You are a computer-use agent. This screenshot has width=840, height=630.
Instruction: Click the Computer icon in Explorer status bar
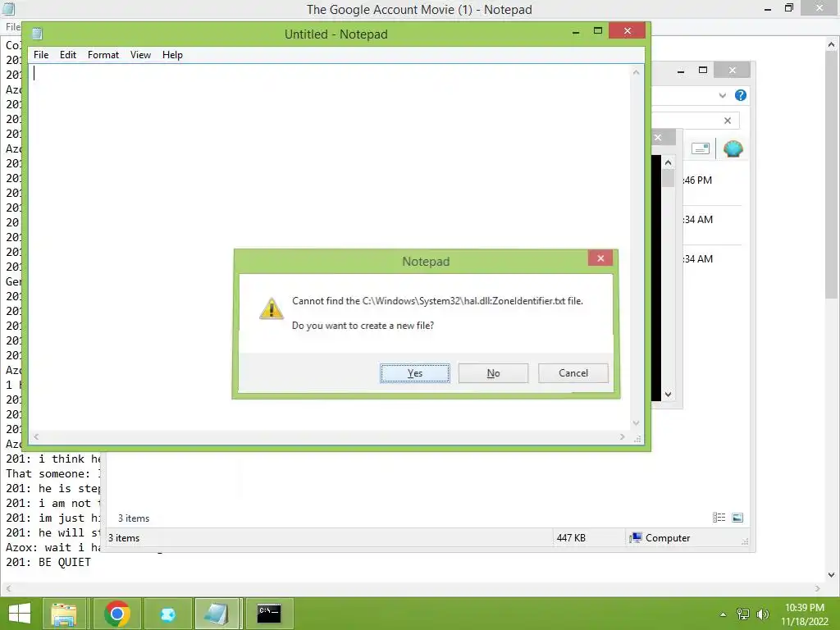tap(636, 538)
